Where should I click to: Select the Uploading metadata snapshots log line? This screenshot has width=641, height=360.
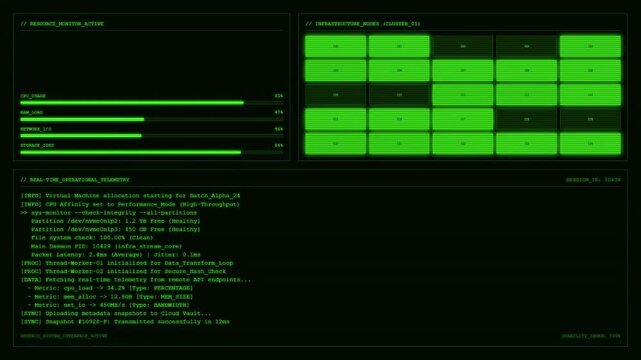(116, 313)
